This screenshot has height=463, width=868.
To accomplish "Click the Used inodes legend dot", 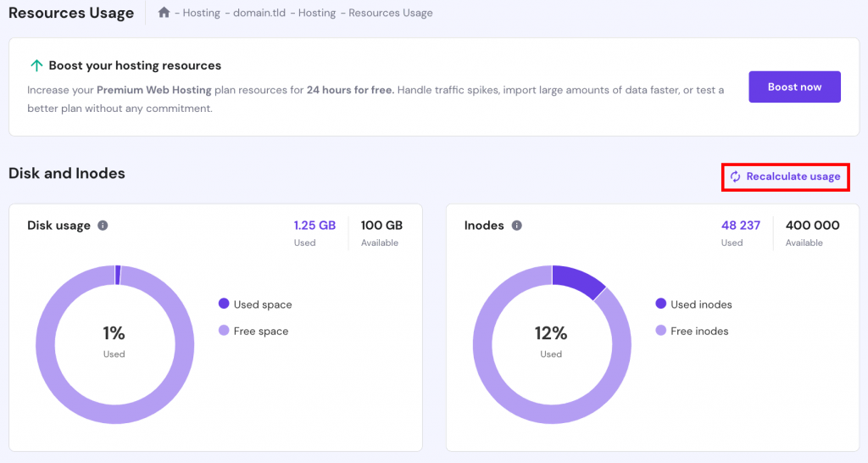I will coord(660,304).
